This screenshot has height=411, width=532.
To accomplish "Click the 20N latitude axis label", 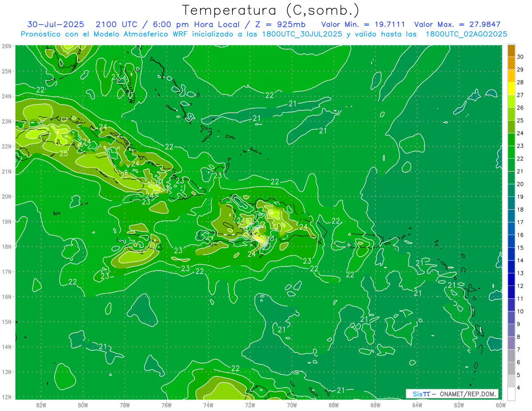I will coord(6,196).
